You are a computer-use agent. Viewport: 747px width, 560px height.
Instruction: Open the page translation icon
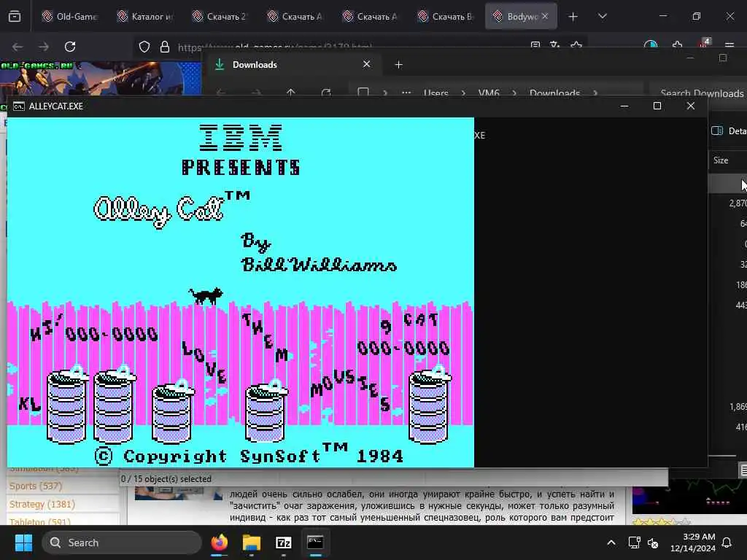point(555,45)
